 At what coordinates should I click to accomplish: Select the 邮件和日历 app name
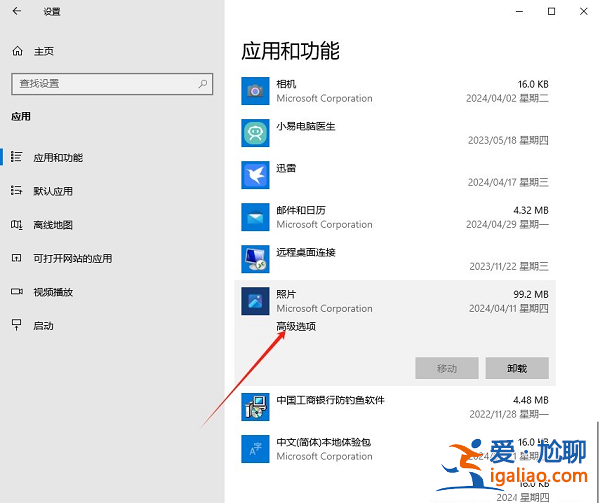click(x=301, y=210)
